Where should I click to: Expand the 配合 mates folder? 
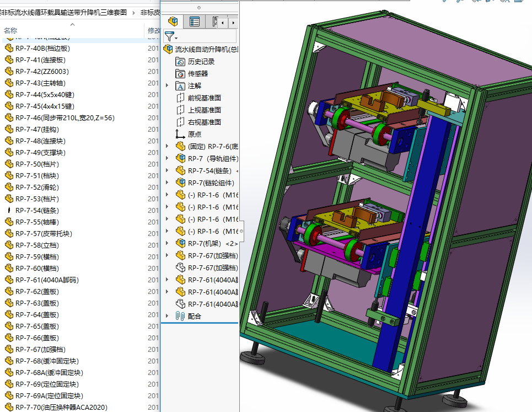167,316
